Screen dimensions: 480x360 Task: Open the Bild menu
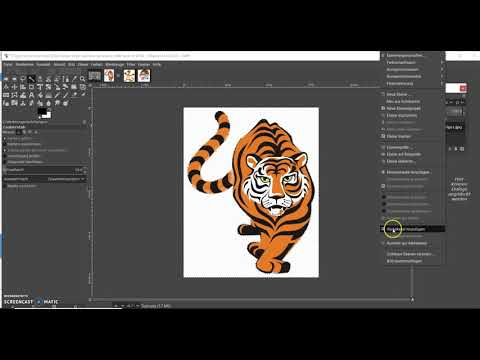(71, 64)
